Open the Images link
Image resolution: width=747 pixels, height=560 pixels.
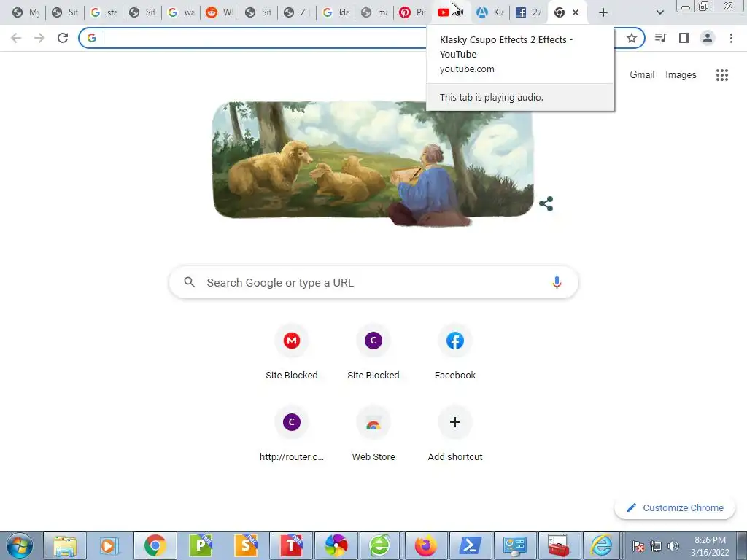click(681, 75)
